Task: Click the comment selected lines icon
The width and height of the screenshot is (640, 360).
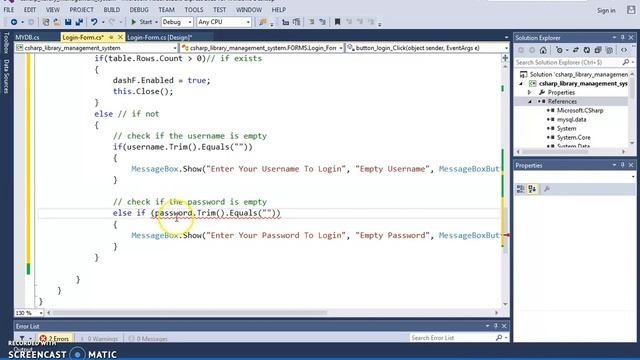Action: 285,22
